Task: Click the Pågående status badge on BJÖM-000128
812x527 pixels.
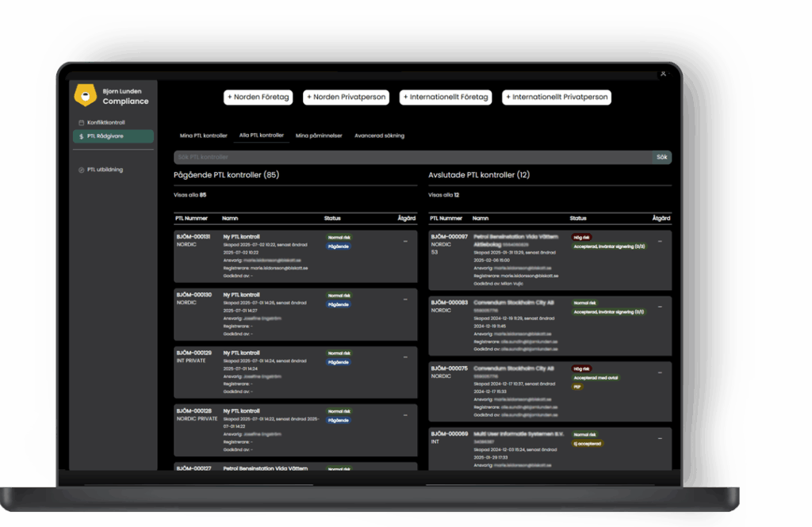Action: (338, 421)
